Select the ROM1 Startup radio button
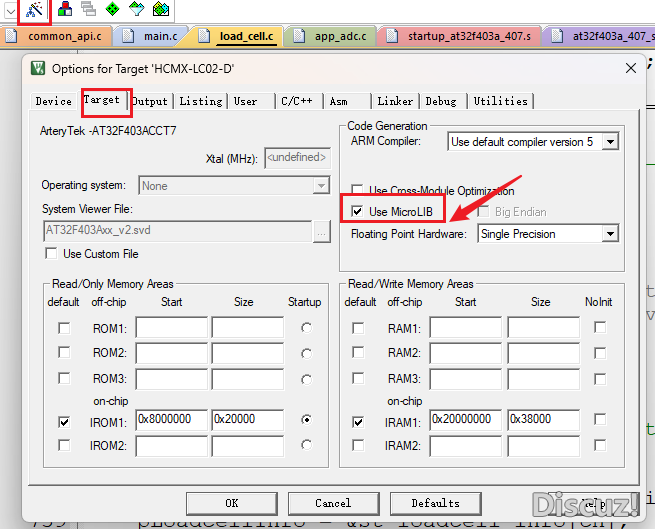Screen dimensions: 655x529 pos(306,328)
